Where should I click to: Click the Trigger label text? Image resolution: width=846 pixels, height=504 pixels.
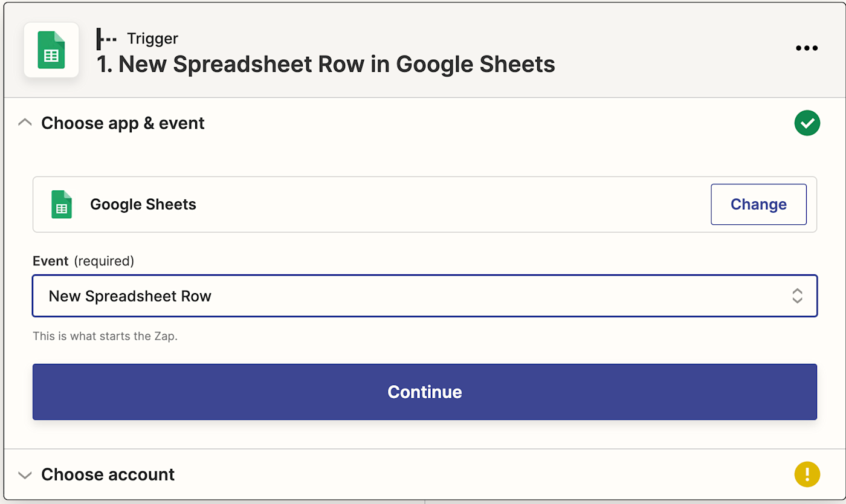(x=152, y=39)
